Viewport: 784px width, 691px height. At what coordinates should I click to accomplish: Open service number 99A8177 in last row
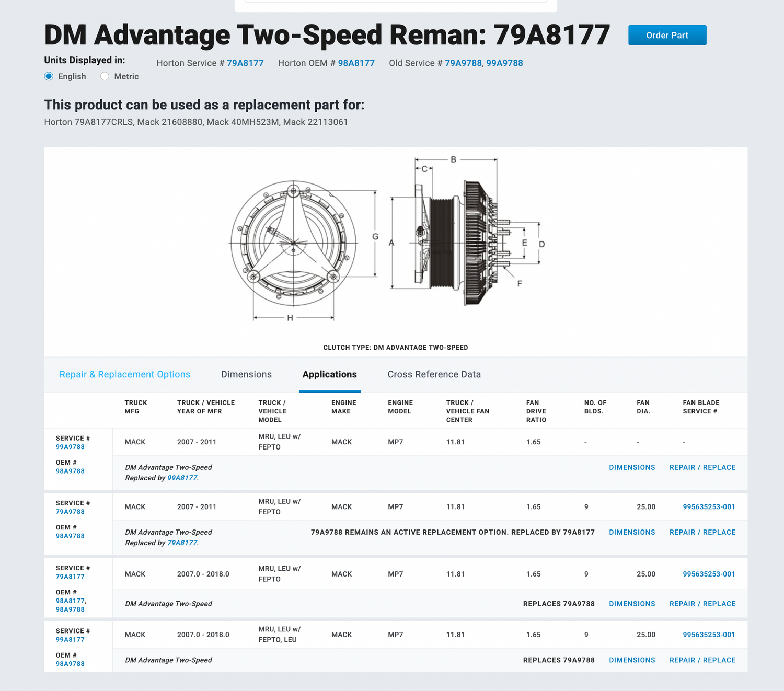click(x=70, y=640)
